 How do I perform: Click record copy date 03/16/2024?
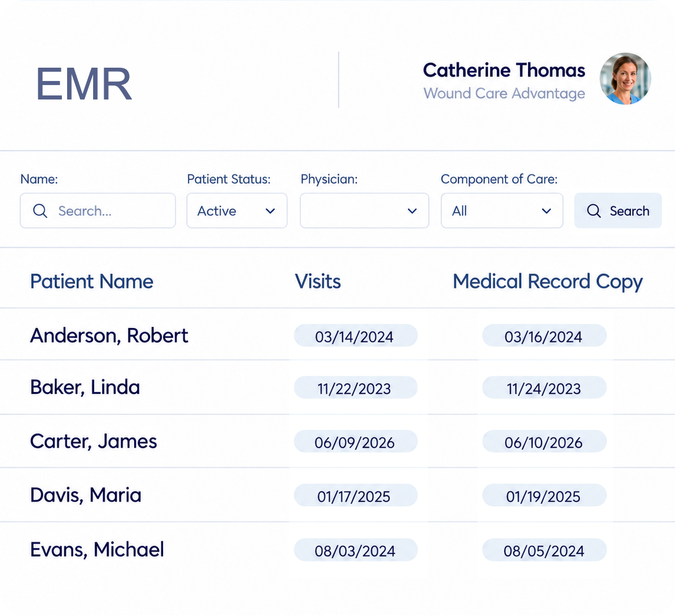point(544,336)
